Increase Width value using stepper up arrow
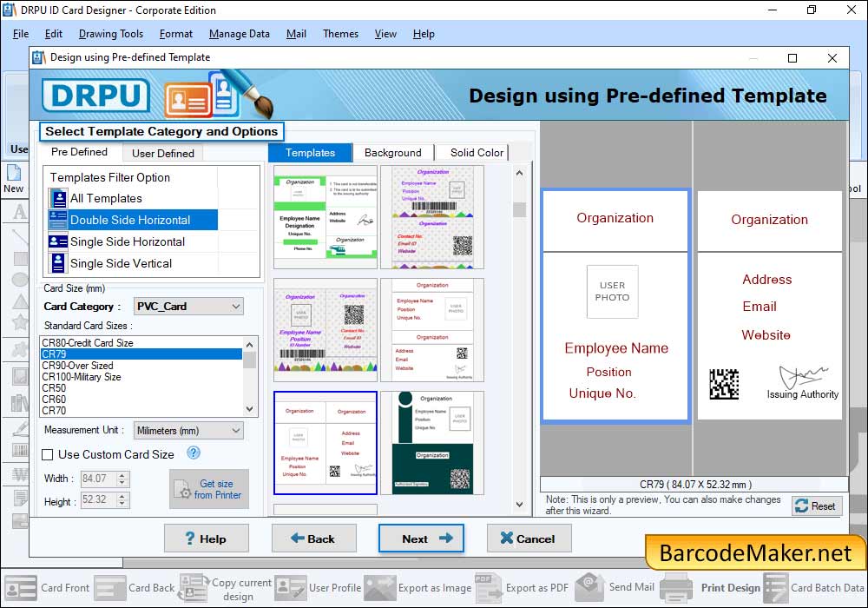 (123, 474)
